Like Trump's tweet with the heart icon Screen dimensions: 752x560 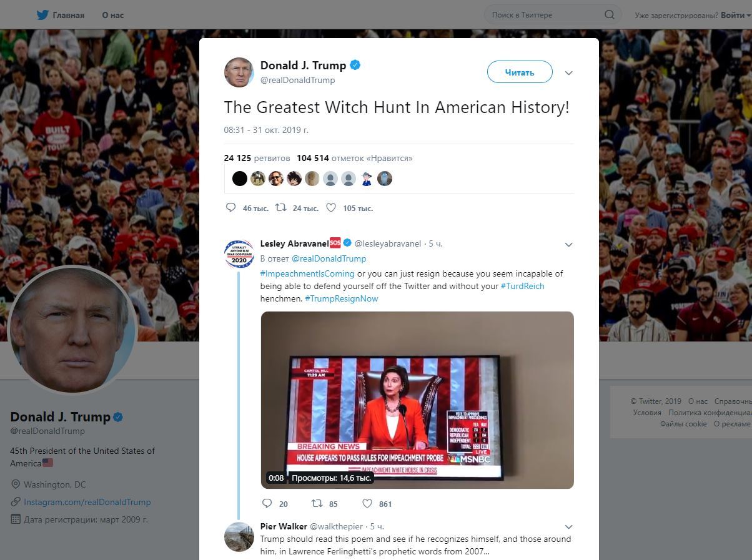coord(331,208)
